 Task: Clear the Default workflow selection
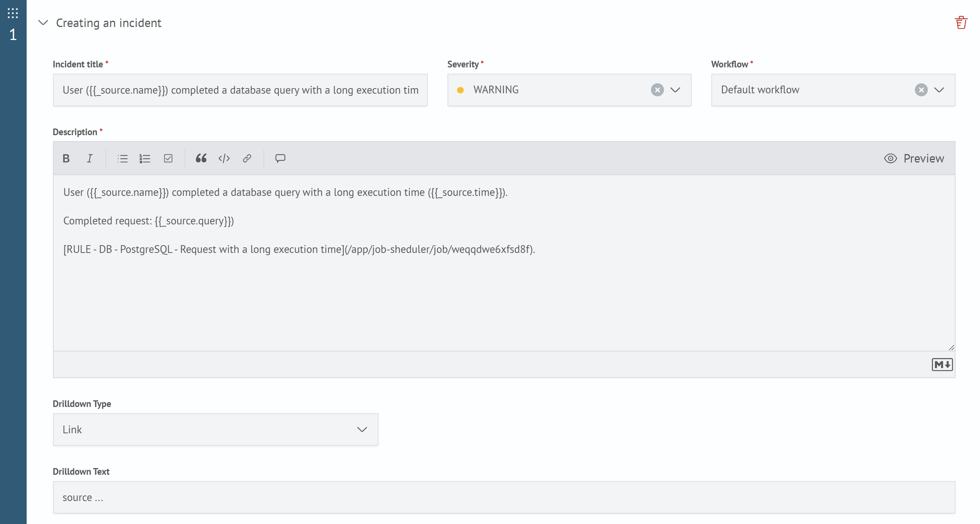click(x=921, y=90)
